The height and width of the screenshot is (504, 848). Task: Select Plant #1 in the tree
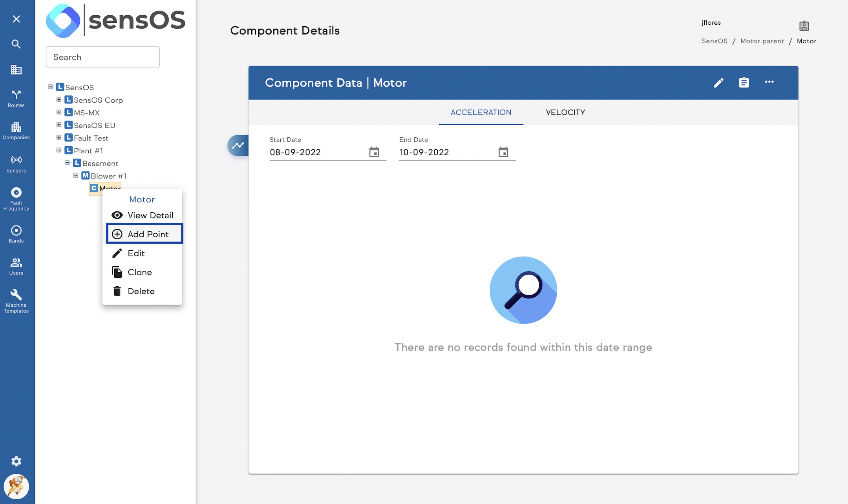click(88, 151)
